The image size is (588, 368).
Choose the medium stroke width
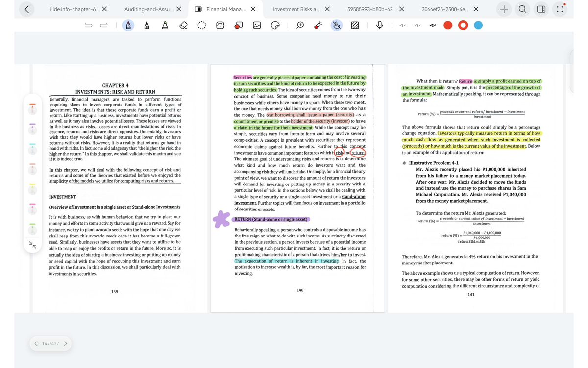click(416, 26)
